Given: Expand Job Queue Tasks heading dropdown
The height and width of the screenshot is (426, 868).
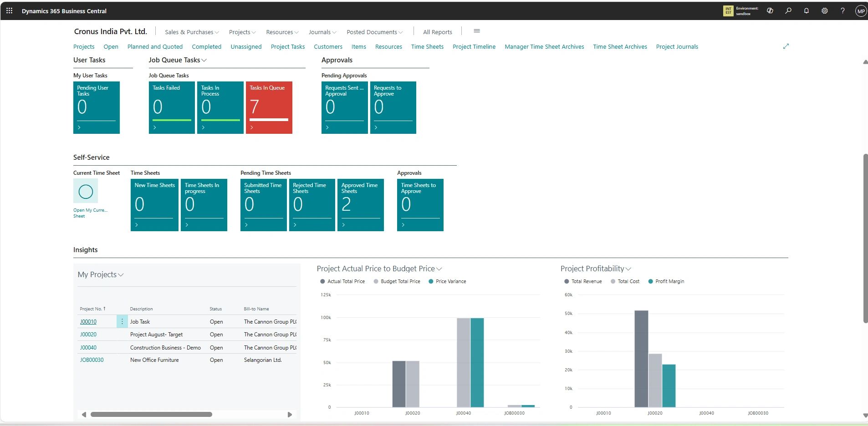Looking at the screenshot, I should point(178,60).
